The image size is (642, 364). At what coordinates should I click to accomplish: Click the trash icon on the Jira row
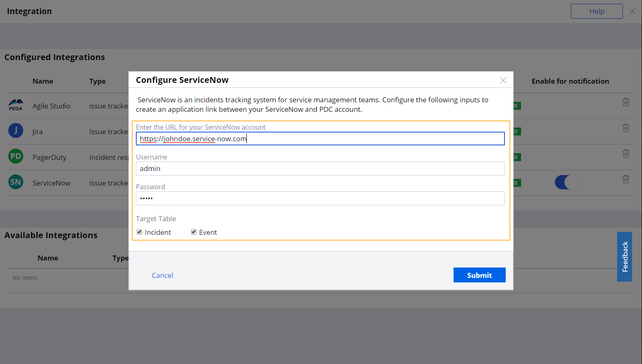point(625,128)
